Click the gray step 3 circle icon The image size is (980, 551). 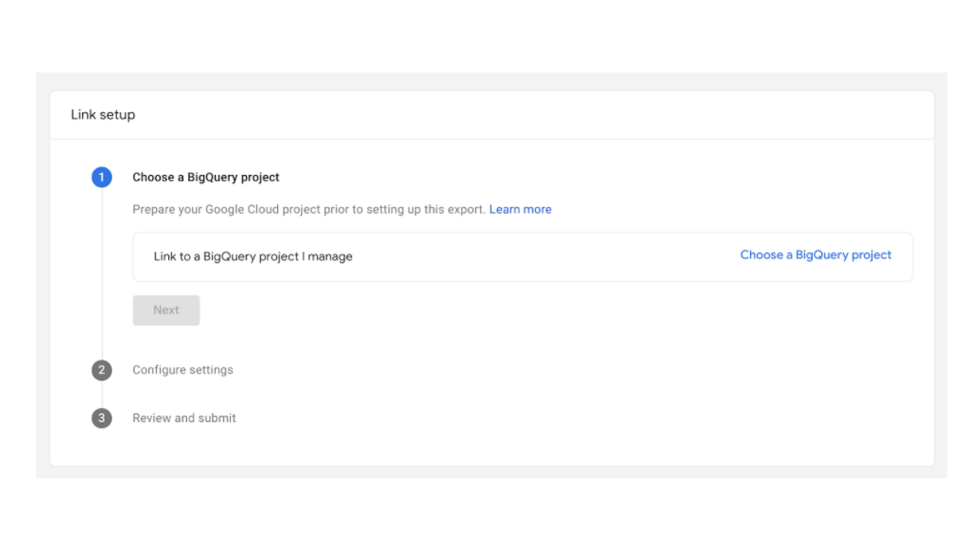pos(102,418)
